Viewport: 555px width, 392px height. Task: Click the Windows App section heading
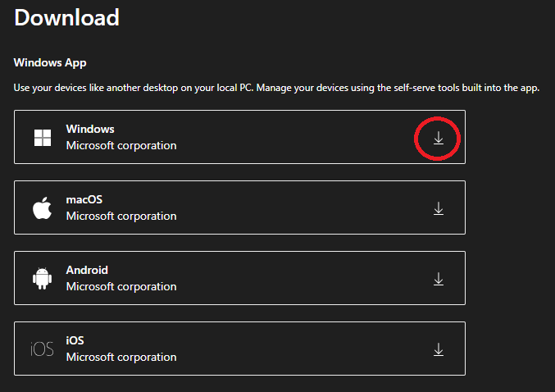(x=50, y=62)
